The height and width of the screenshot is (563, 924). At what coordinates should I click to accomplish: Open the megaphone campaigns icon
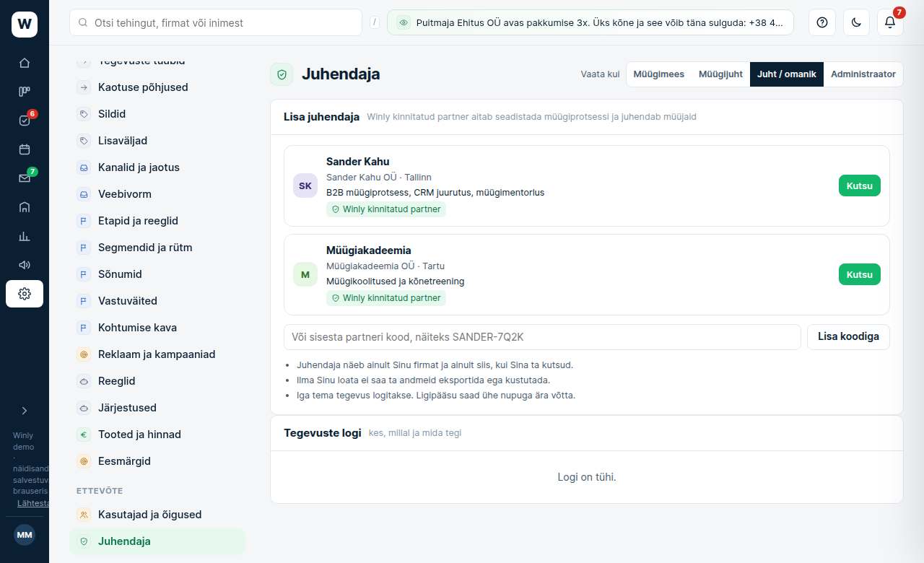click(25, 265)
